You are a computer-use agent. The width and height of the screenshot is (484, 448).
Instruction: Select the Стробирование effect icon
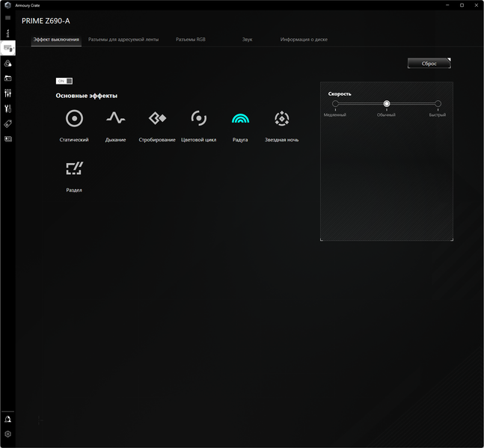157,118
